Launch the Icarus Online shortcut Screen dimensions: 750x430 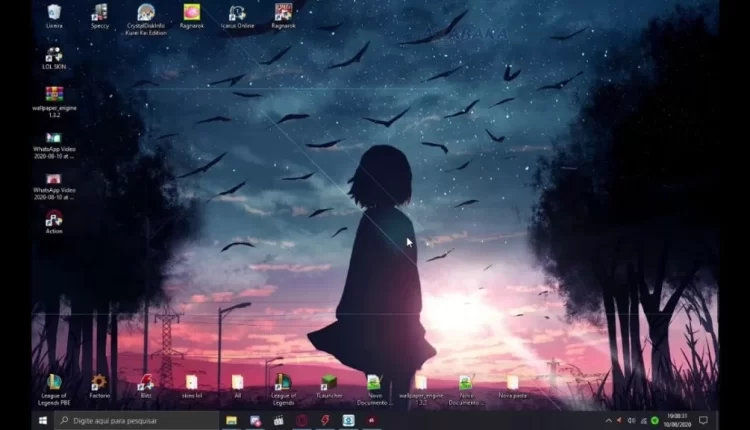237,16
